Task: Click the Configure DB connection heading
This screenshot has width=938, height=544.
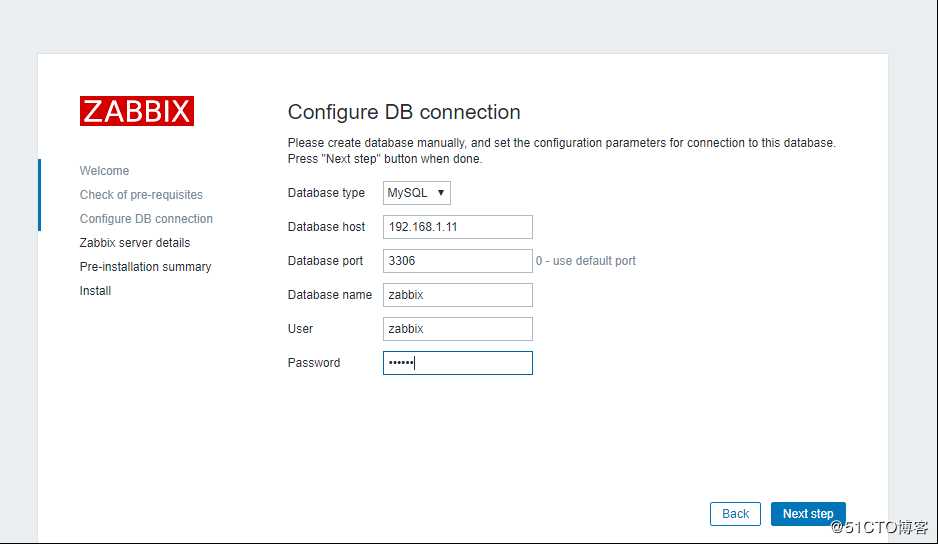Action: tap(404, 112)
